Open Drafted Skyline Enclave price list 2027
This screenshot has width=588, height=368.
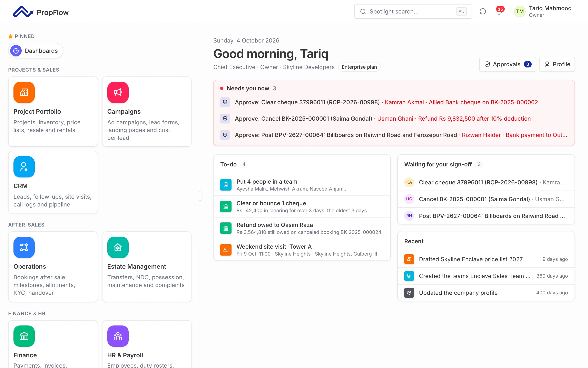point(486,259)
